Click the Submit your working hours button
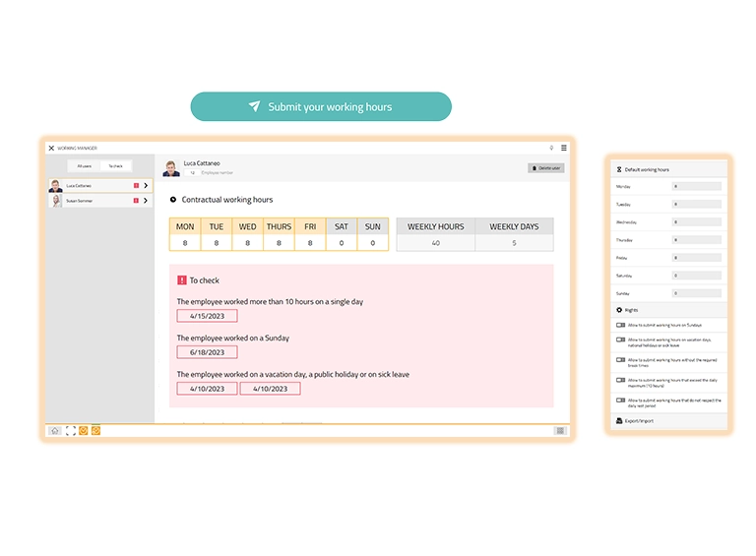The height and width of the screenshot is (556, 756). 321,106
